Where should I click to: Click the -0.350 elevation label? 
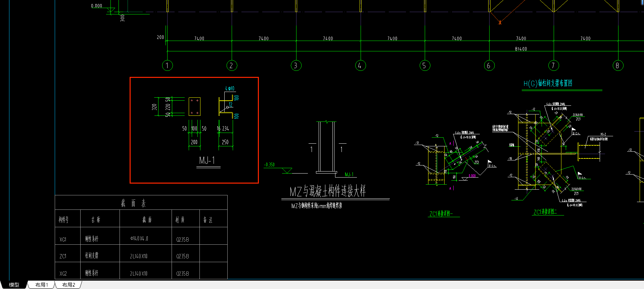[269, 165]
